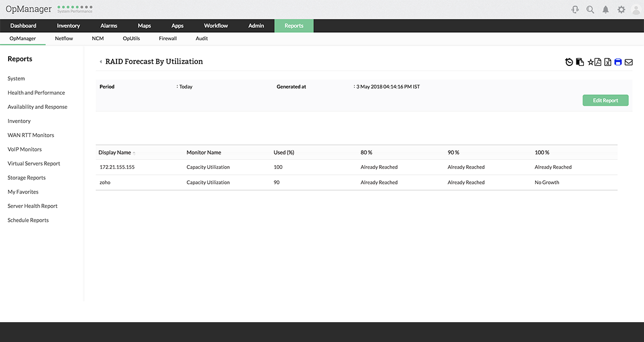
Task: Open notifications via the bell icon
Action: pos(605,9)
